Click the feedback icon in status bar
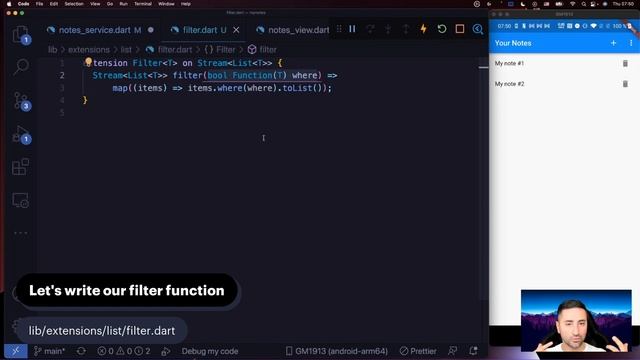The image size is (640, 360). click(x=453, y=351)
